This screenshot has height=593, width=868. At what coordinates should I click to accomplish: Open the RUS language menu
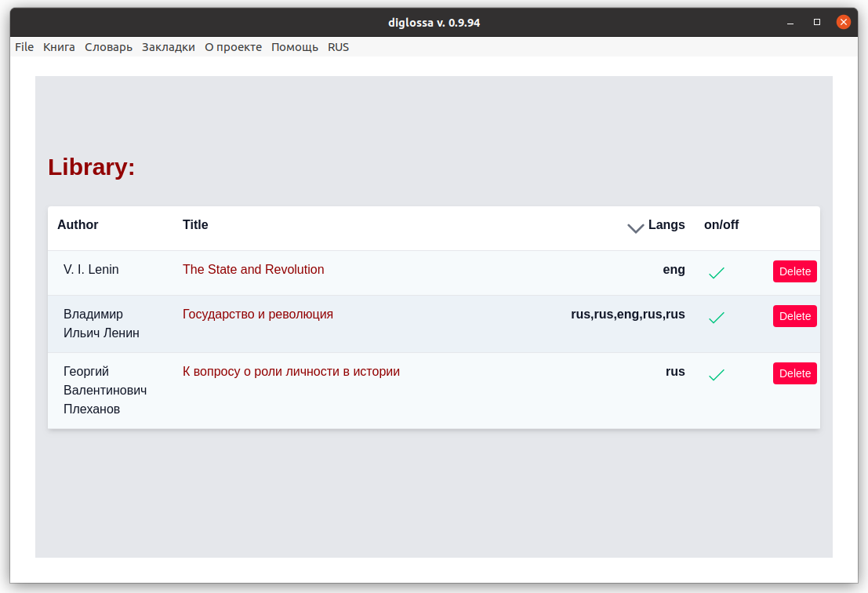pos(338,47)
